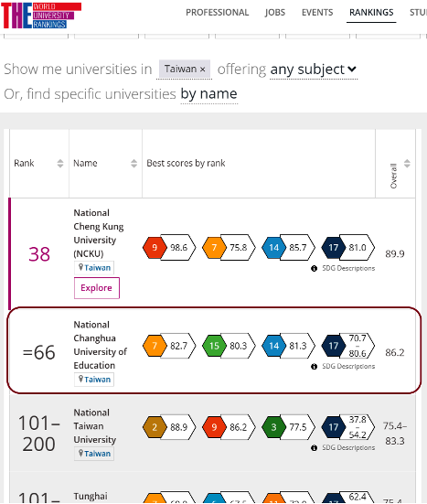
Task: Open the any subject dropdown
Action: pos(314,70)
